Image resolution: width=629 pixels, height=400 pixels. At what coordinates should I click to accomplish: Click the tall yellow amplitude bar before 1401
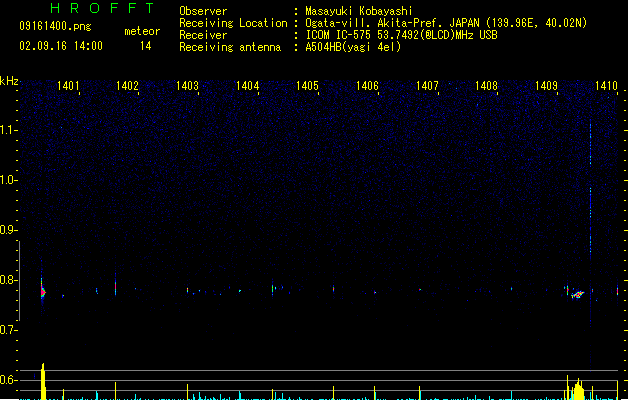point(43,382)
